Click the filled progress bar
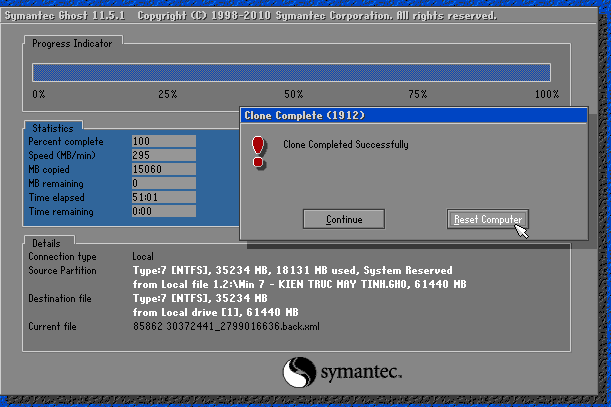The image size is (611, 407). (291, 73)
